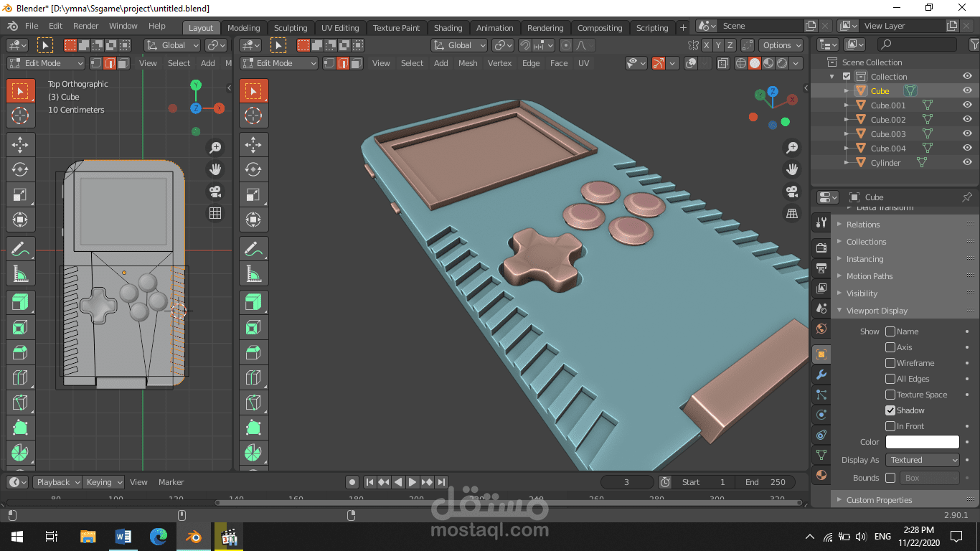The height and width of the screenshot is (551, 980).
Task: Toggle X axis mirror button
Action: [707, 45]
